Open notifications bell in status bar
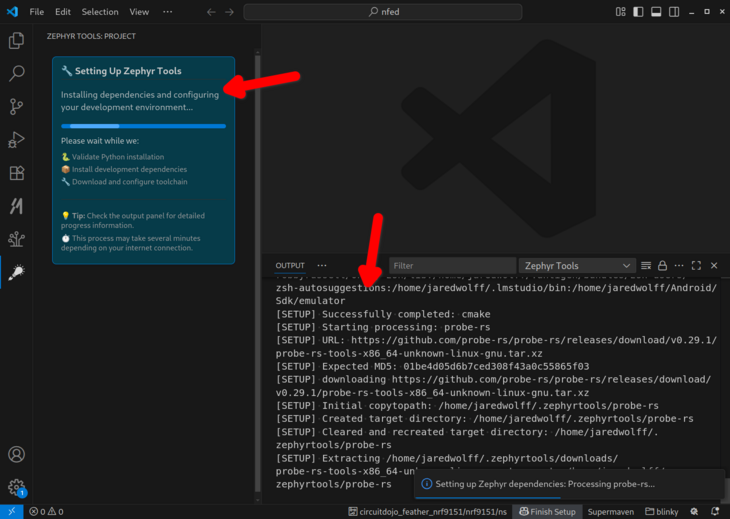The height and width of the screenshot is (519, 730). 715,512
